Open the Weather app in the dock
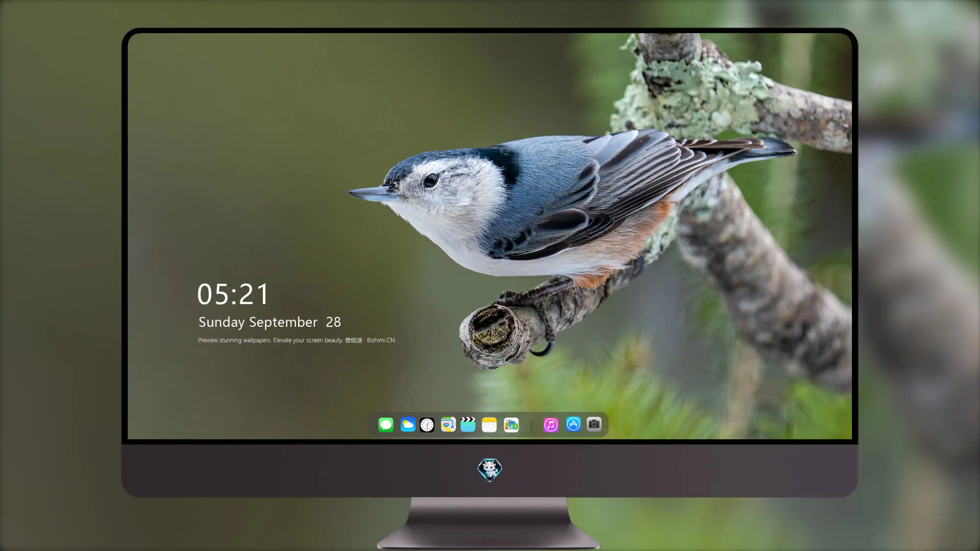Viewport: 980px width, 551px height. click(x=408, y=424)
